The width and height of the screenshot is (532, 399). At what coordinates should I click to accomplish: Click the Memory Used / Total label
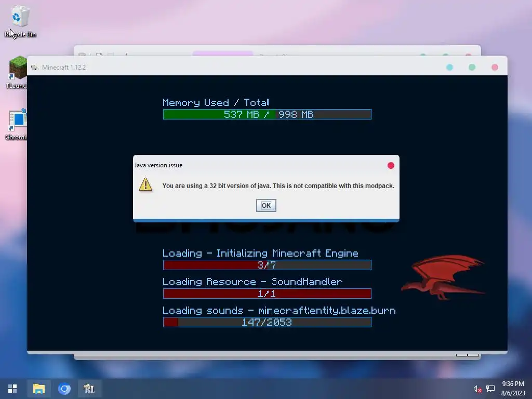pos(216,102)
